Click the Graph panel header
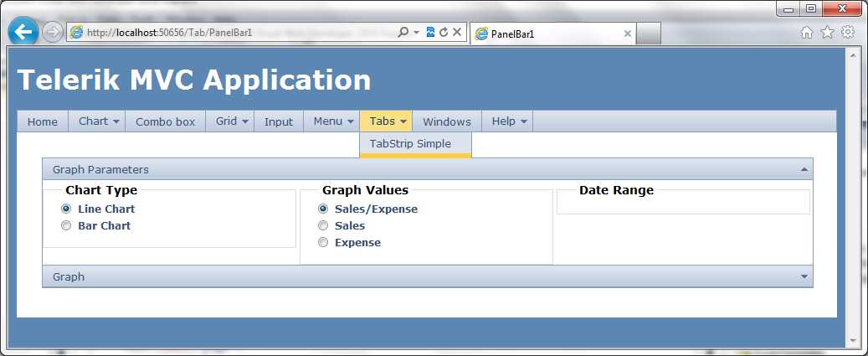This screenshot has height=356, width=868. click(428, 276)
